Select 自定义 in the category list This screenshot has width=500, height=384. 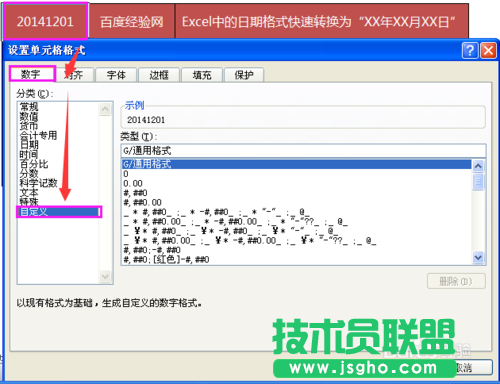tap(59, 212)
